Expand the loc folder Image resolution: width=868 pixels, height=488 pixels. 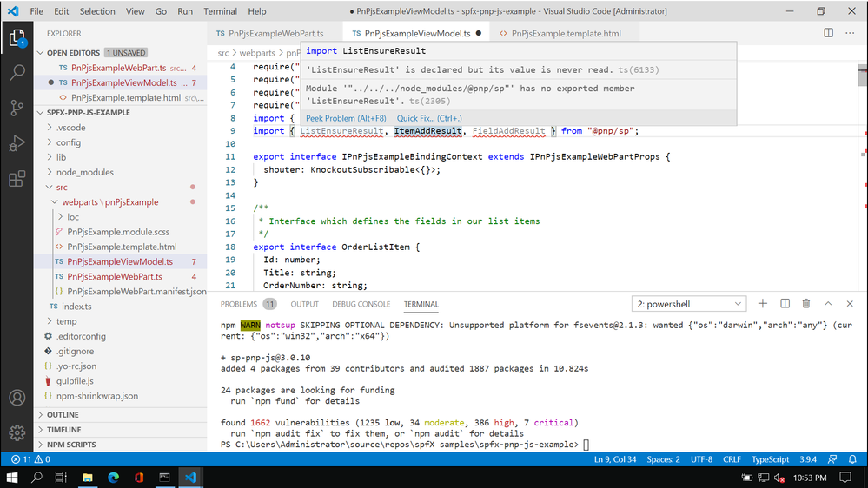[x=72, y=217]
